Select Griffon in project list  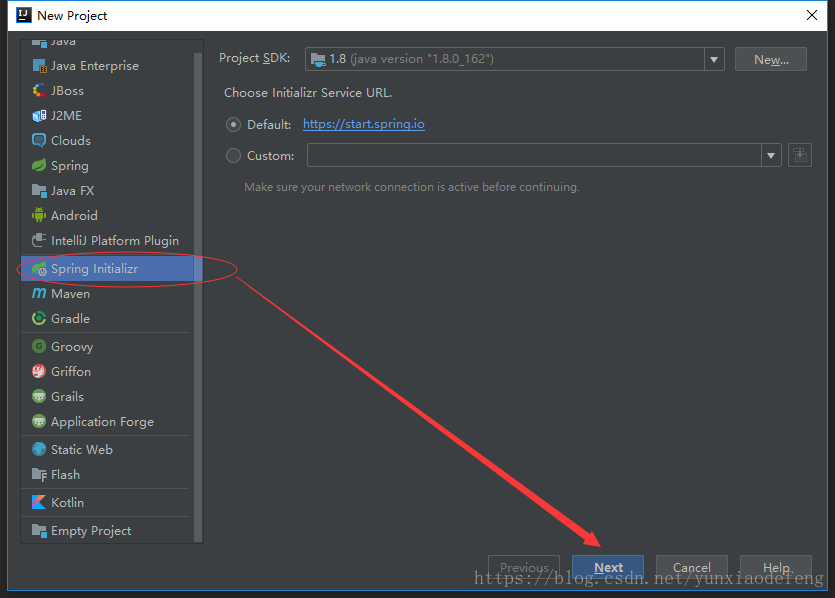[107, 371]
